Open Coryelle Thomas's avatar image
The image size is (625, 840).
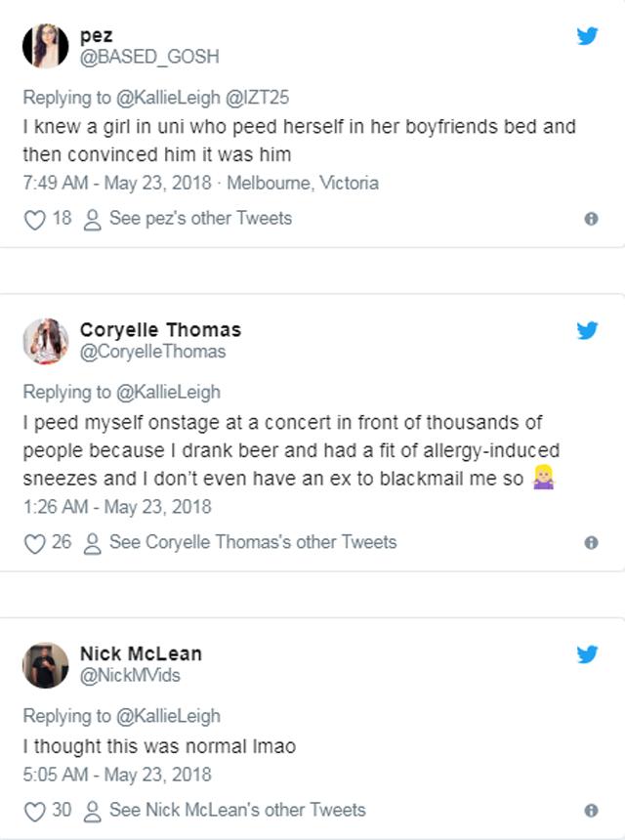[x=45, y=341]
